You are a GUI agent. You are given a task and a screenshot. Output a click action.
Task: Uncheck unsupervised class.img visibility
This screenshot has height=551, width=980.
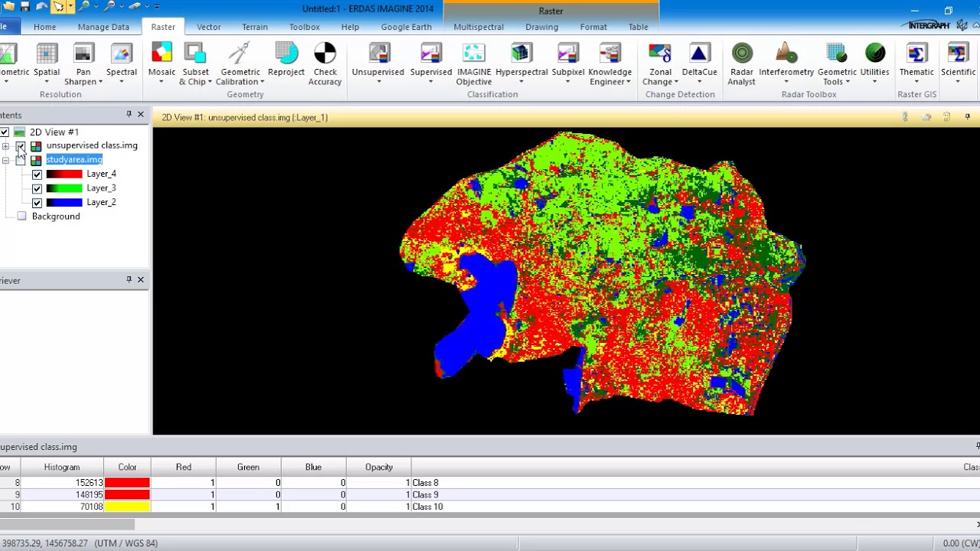[x=21, y=146]
